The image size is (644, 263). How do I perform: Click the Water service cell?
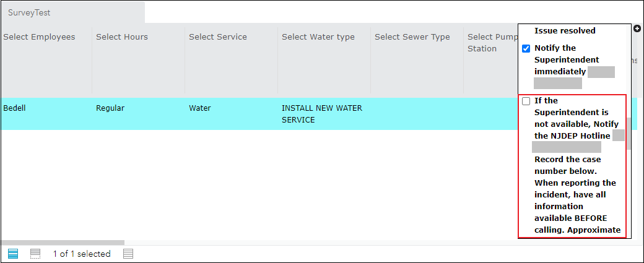tap(200, 108)
